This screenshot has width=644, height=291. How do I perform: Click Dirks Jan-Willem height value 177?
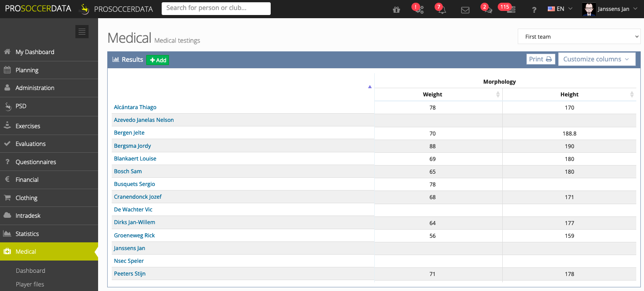coord(570,223)
